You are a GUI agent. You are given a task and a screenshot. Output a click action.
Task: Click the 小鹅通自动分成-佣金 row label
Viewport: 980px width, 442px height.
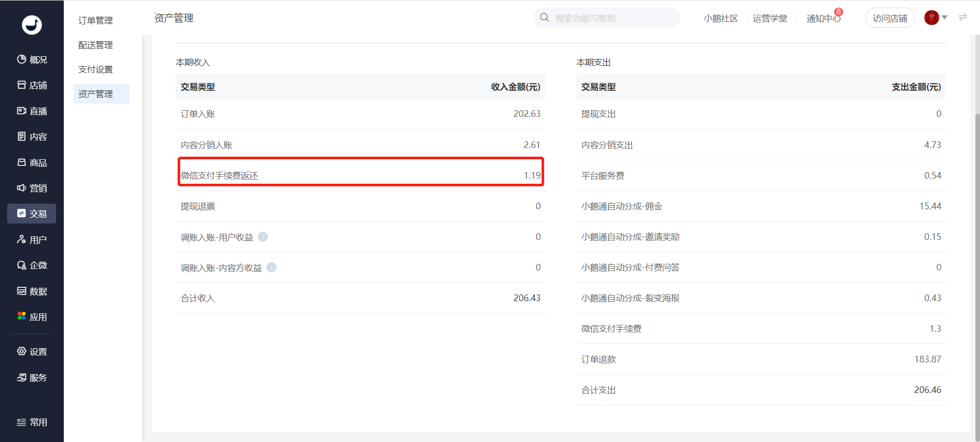[622, 206]
